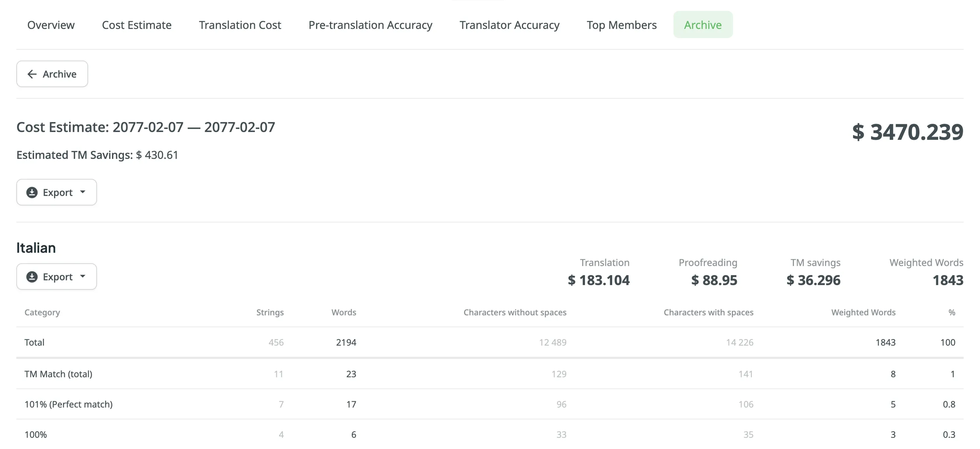980x449 pixels.
Task: Click the Italian language heading
Action: click(x=36, y=248)
